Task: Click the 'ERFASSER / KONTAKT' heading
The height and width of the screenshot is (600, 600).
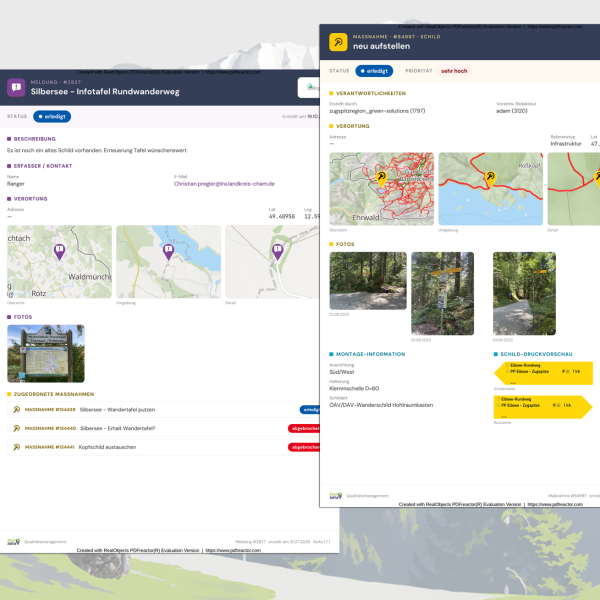Action: (43, 166)
